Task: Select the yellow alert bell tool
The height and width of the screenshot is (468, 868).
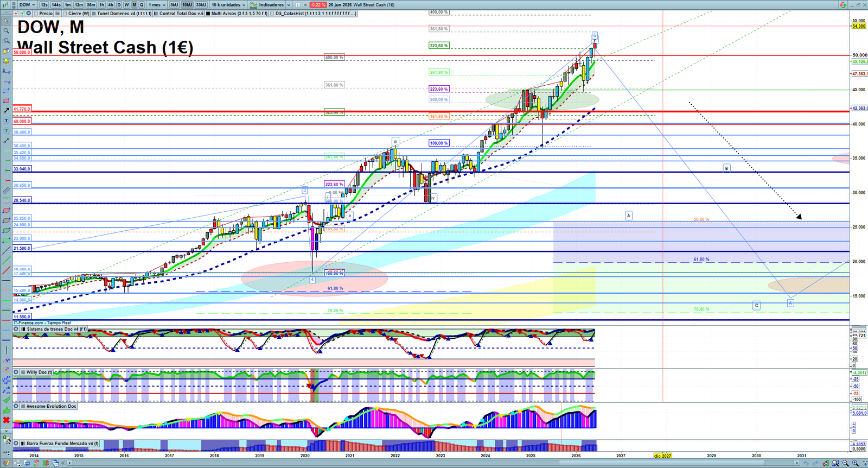Action: tap(7, 60)
